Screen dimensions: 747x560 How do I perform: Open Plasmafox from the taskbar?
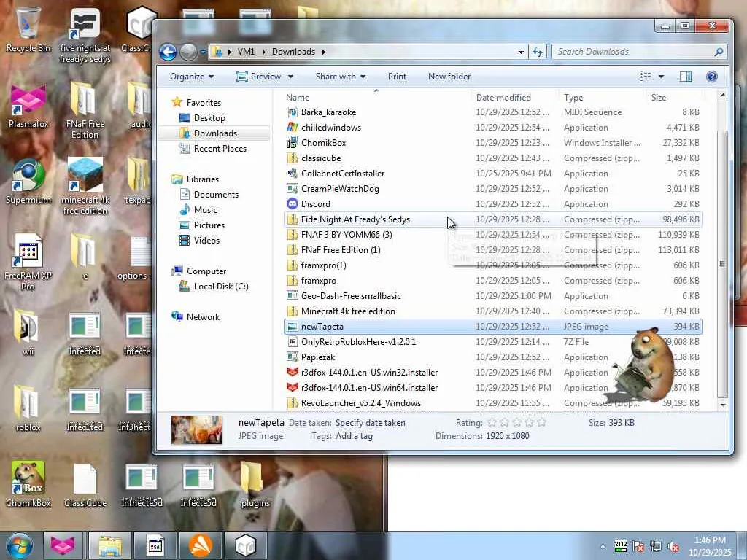(63, 545)
